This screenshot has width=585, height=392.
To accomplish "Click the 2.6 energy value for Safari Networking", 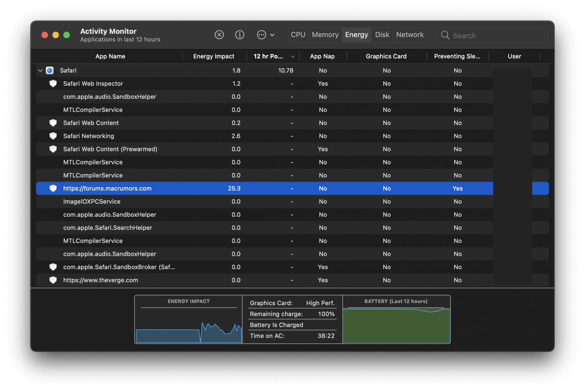I will [x=236, y=136].
